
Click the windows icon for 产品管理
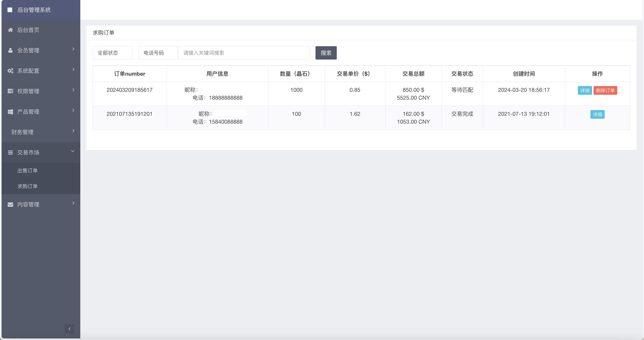[10, 112]
